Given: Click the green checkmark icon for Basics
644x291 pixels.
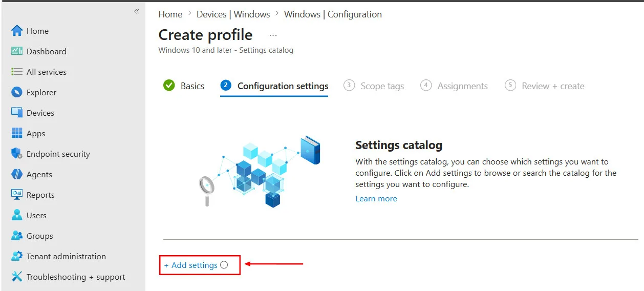Looking at the screenshot, I should pyautogui.click(x=169, y=86).
